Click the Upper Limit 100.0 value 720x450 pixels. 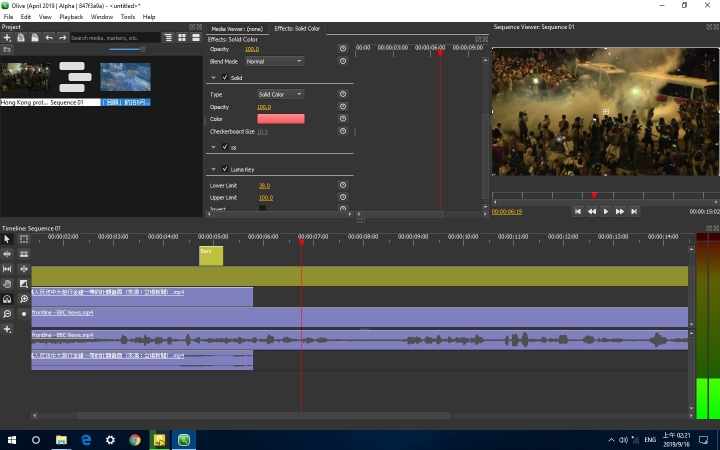pos(266,197)
